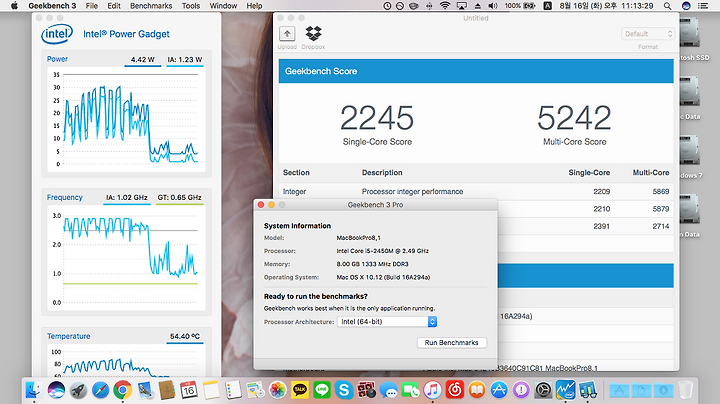Click the date and time in menu bar
Image resolution: width=720 pixels, height=404 pixels.
pyautogui.click(x=606, y=6)
